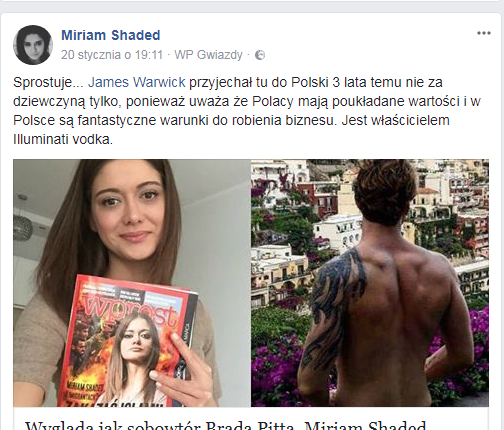Open Miriam Shaded profile picture
This screenshot has width=504, height=430.
(33, 45)
